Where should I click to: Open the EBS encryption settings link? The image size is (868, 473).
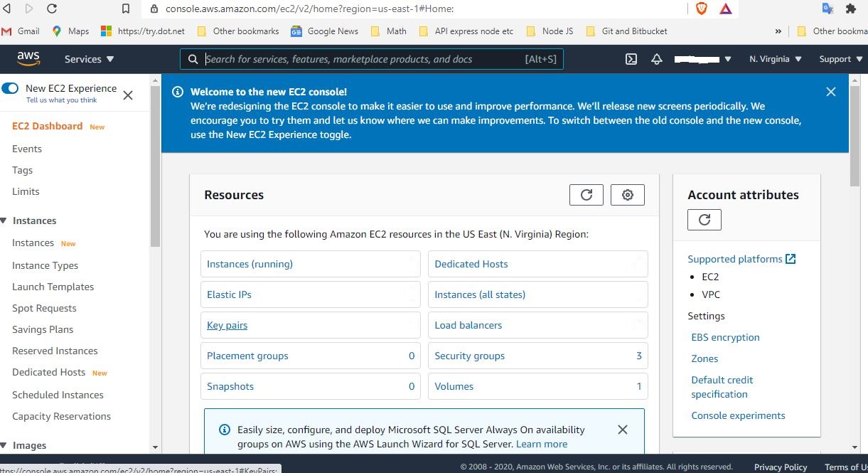click(725, 337)
